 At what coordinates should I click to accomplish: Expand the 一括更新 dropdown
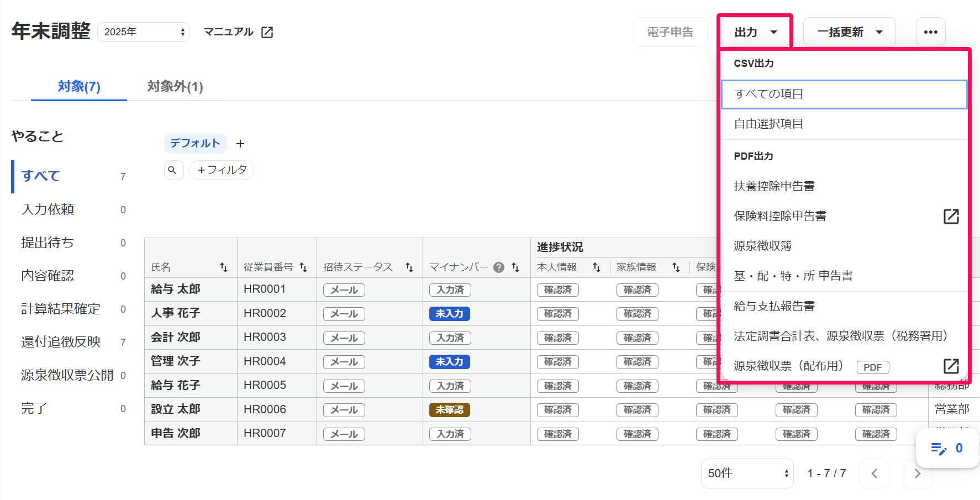click(849, 32)
